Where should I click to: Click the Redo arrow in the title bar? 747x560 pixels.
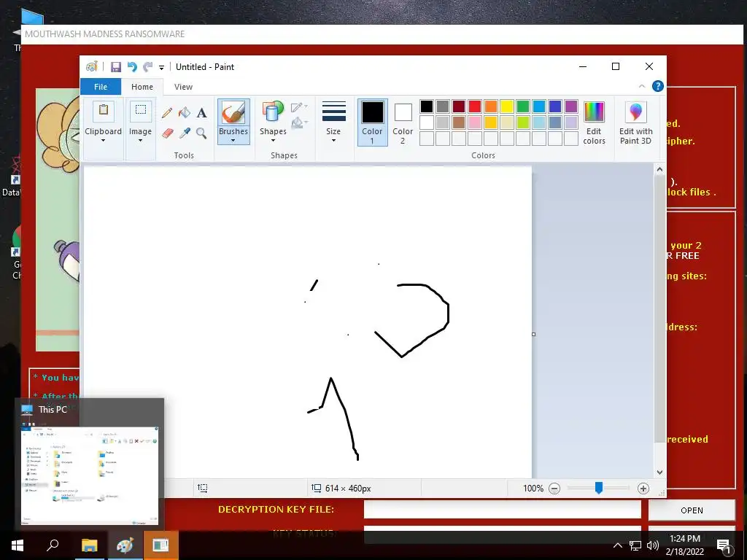(148, 67)
